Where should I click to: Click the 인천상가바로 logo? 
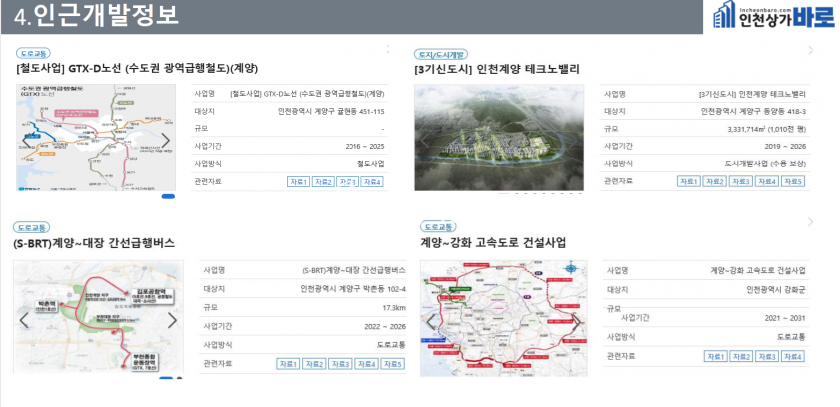click(x=772, y=16)
